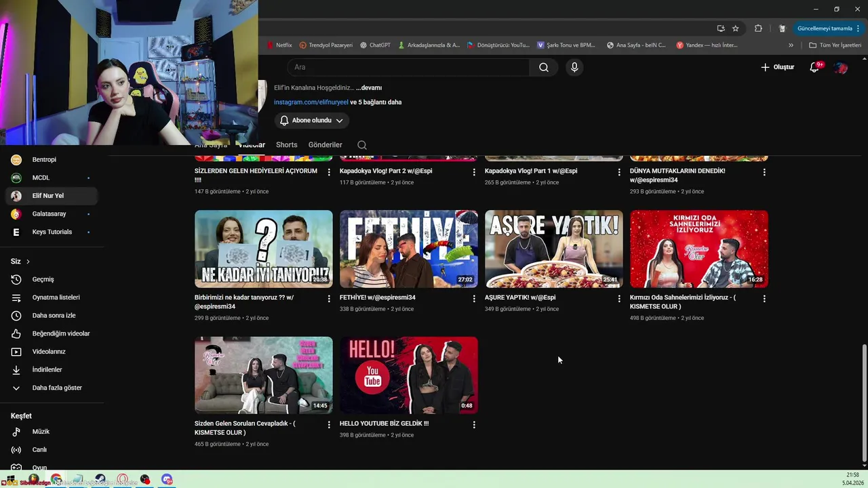Expand channel description with ...devamı
This screenshot has width=868, height=488.
(369, 88)
